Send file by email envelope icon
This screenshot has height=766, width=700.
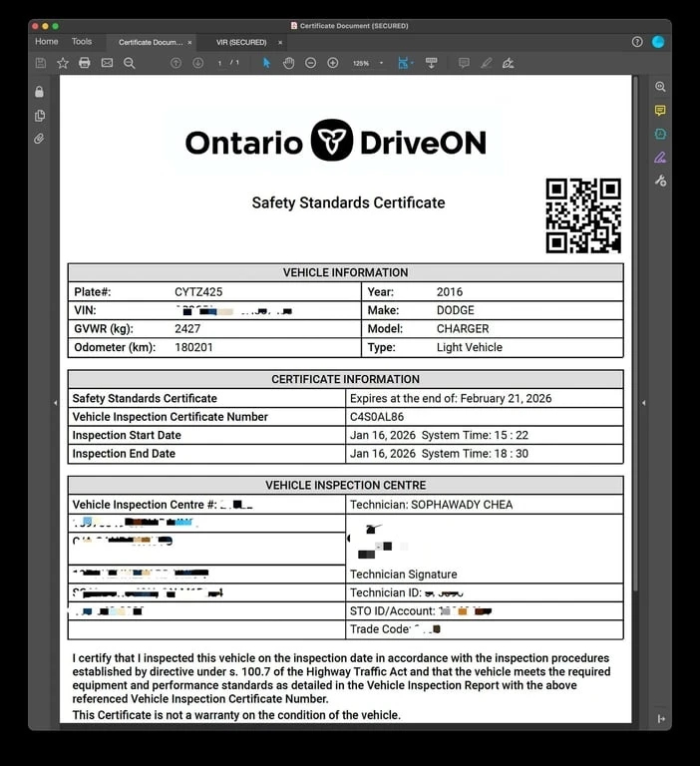[107, 63]
